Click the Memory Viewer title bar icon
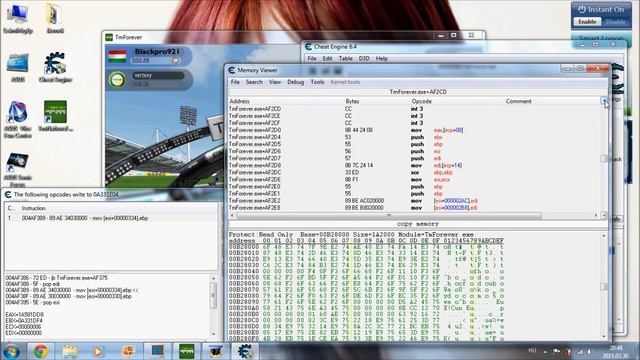Viewport: 640px width, 360px height. [x=232, y=70]
